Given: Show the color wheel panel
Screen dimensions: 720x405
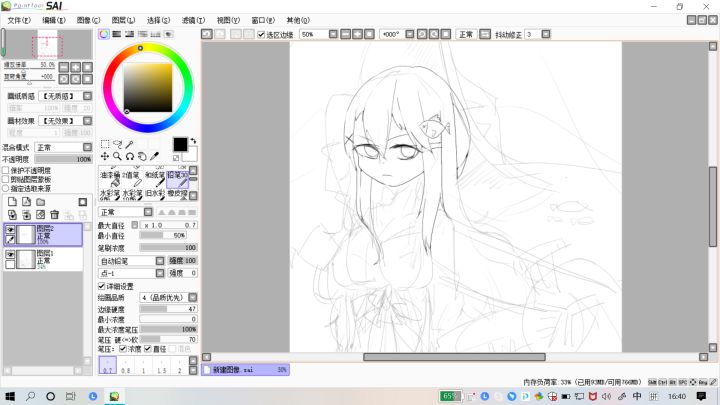Looking at the screenshot, I should pos(104,34).
